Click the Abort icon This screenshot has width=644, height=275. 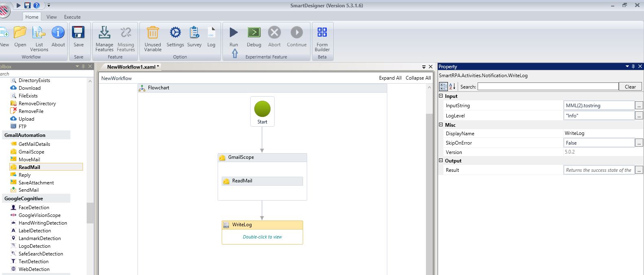point(275,32)
